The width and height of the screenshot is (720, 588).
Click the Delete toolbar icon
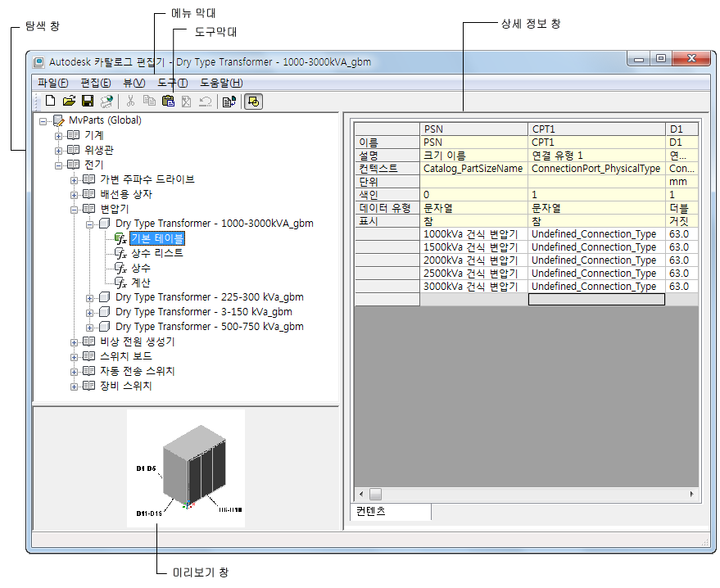tap(187, 101)
